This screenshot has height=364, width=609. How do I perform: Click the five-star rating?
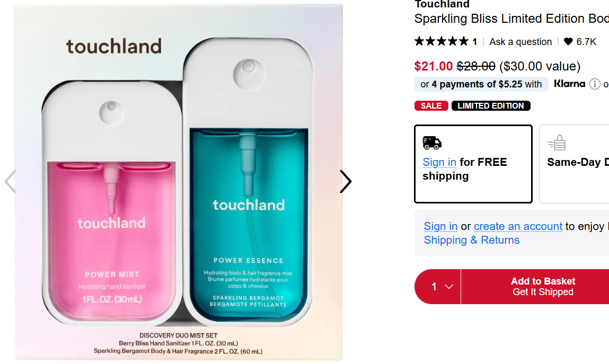(x=442, y=41)
